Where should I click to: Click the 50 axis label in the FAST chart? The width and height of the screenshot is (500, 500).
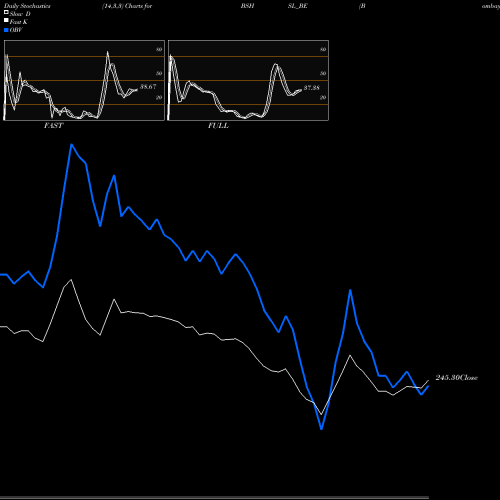[159, 73]
